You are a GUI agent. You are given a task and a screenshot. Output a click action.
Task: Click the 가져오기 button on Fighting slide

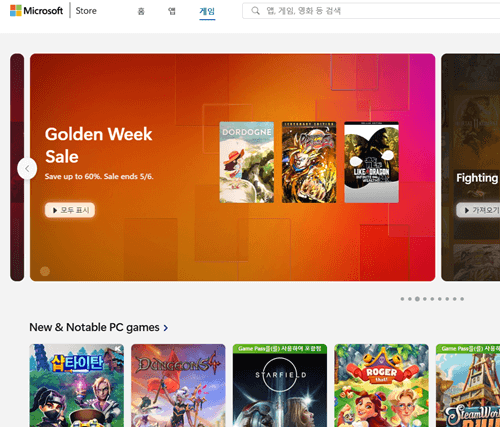(478, 210)
